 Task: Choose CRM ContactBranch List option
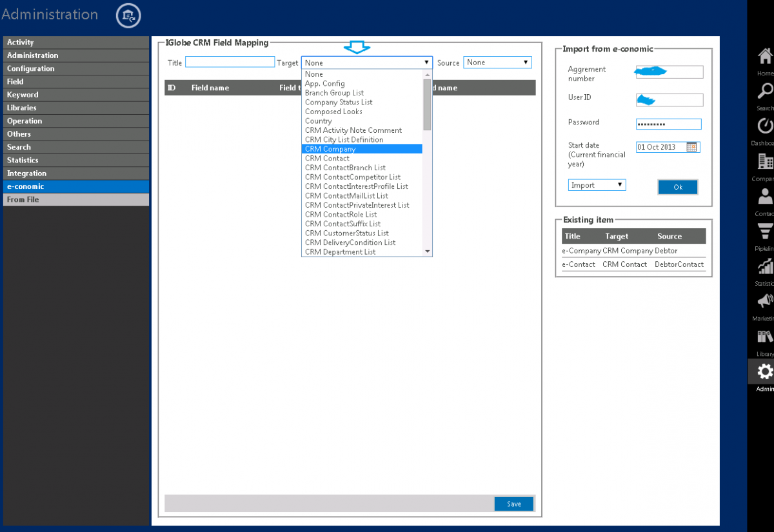(x=362, y=168)
